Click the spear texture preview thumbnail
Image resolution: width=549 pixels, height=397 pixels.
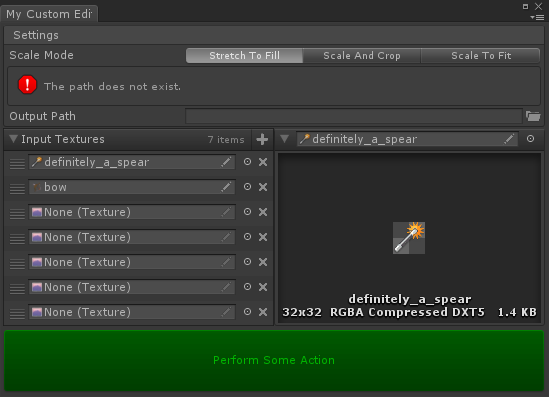[409, 238]
